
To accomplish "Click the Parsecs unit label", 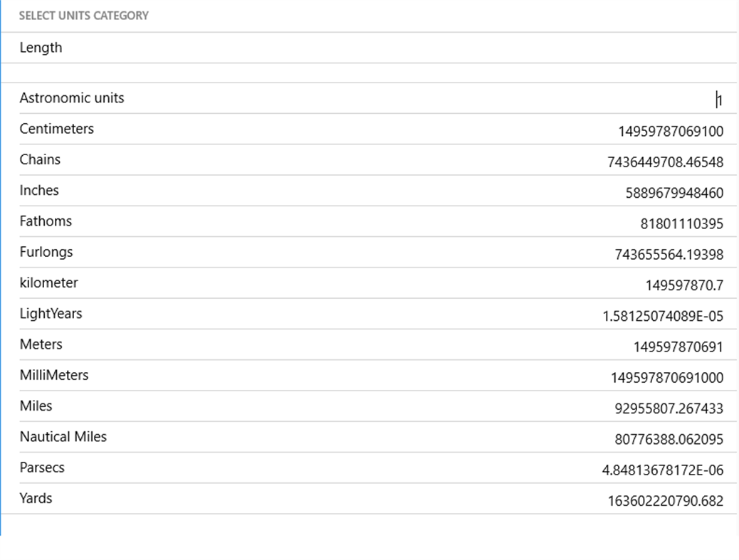I will [42, 467].
